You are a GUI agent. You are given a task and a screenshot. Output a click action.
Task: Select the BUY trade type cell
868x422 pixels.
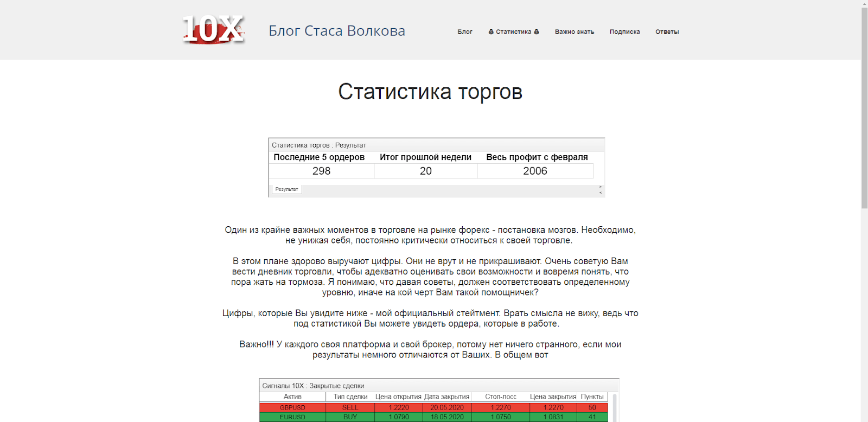[x=350, y=417]
